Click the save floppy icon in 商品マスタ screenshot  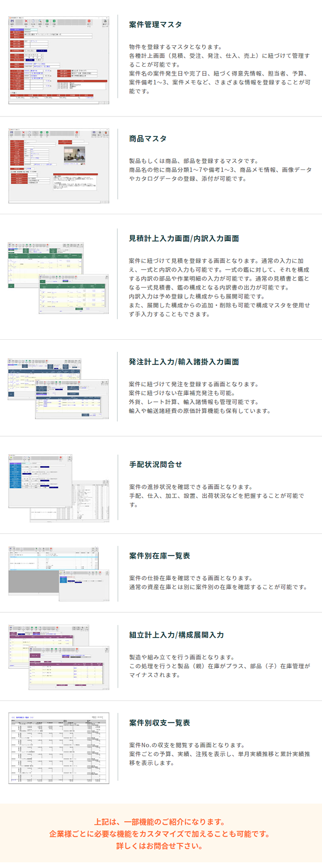[12, 133]
